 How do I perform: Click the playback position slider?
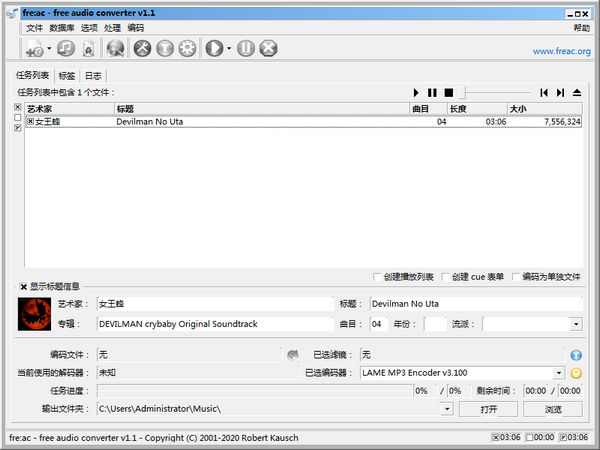495,92
